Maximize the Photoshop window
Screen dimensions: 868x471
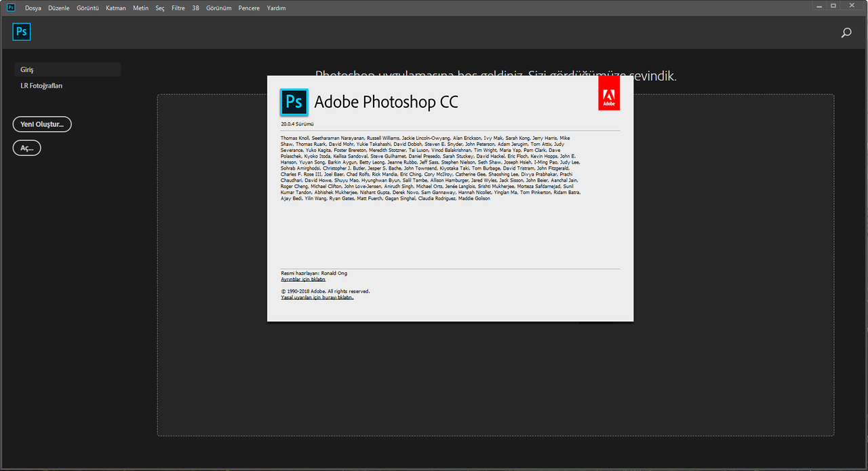click(x=833, y=6)
